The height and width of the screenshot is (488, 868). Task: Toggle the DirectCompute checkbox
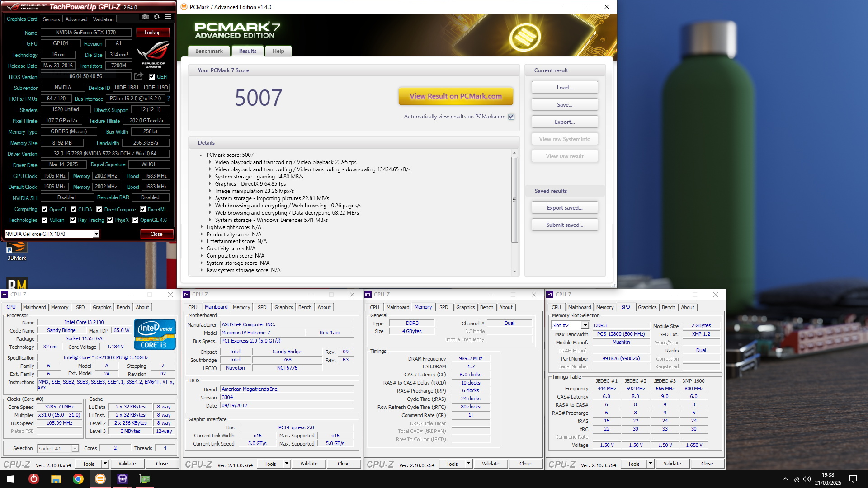99,209
